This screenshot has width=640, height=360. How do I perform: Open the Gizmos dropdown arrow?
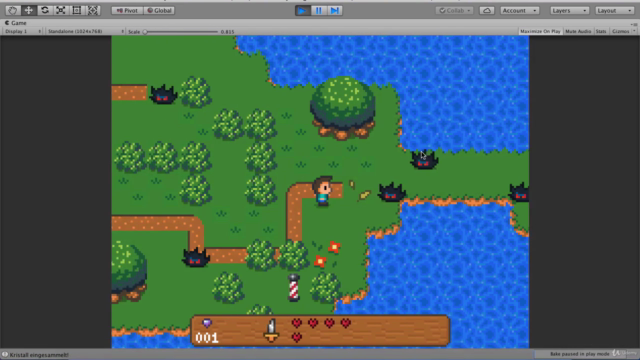634,31
